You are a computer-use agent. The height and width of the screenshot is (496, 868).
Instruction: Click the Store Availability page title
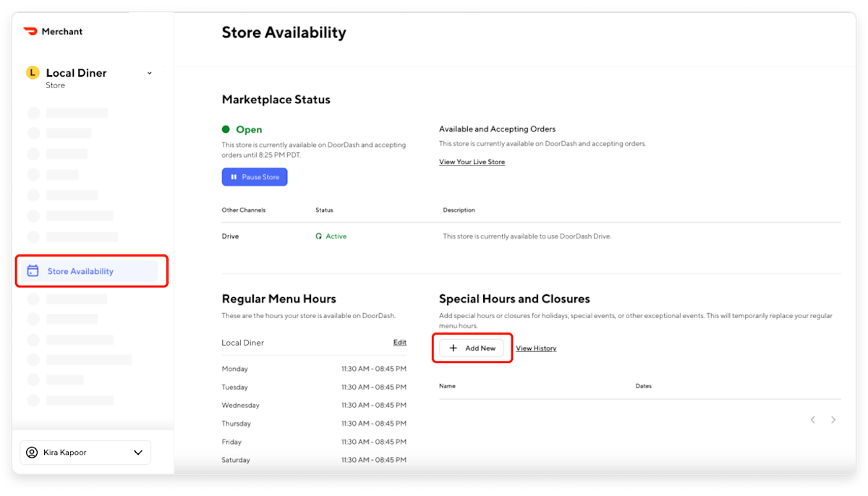[284, 33]
